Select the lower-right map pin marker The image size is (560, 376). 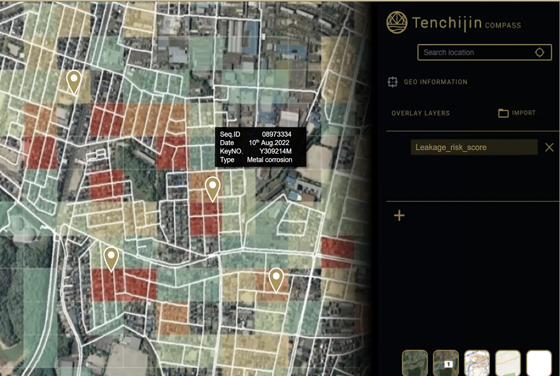click(276, 280)
